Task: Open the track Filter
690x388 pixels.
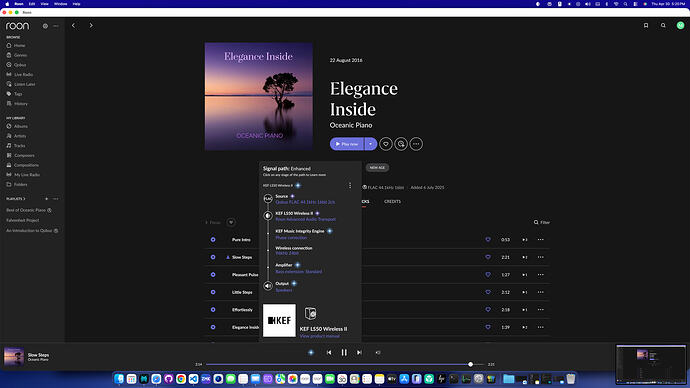Action: (x=542, y=222)
